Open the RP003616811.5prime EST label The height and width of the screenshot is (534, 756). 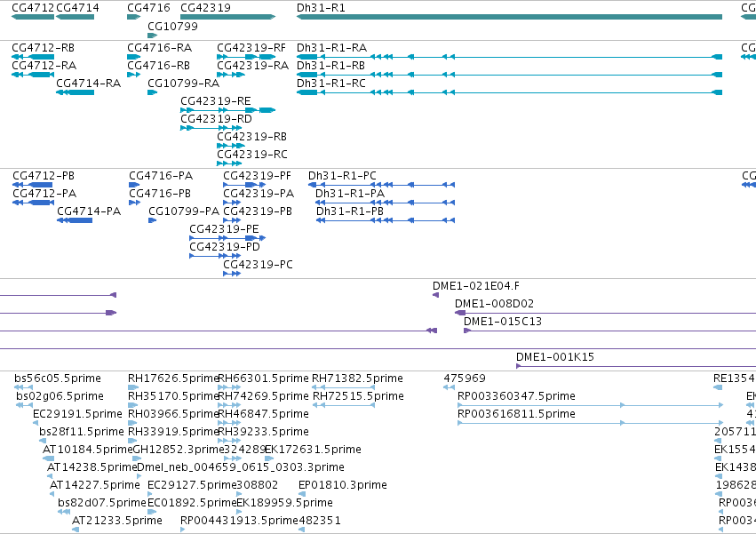click(516, 414)
